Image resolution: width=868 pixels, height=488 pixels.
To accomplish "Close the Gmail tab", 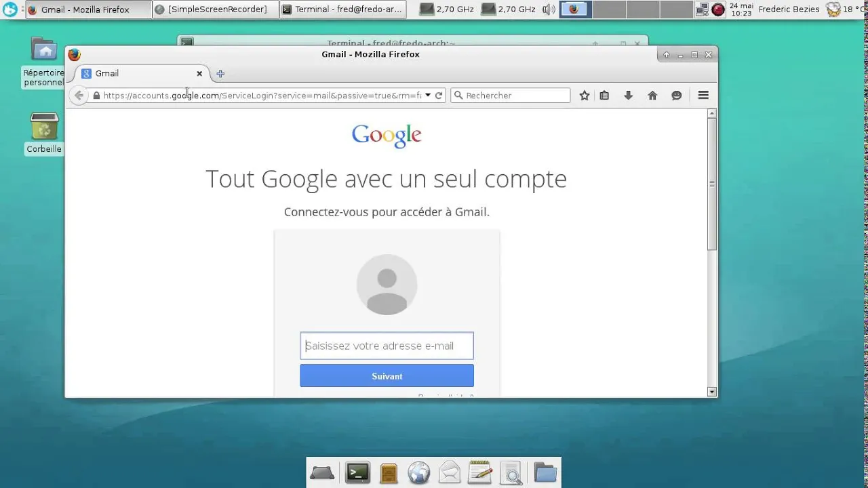I will (199, 73).
